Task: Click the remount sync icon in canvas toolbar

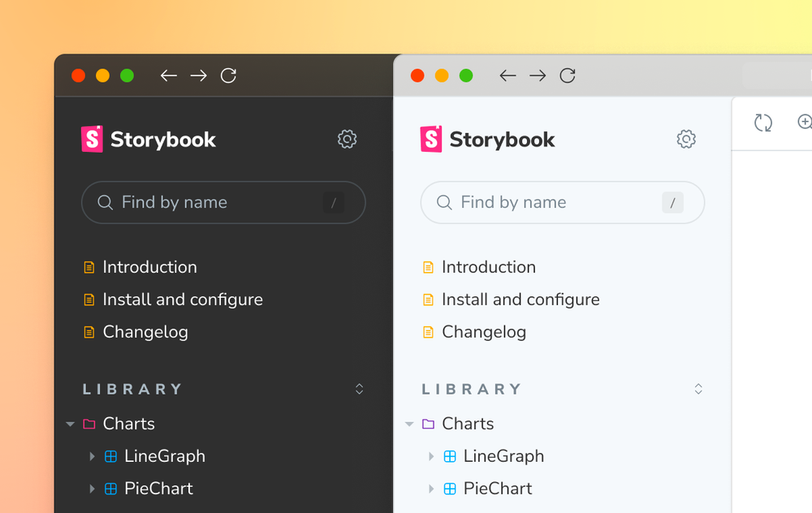Action: [x=763, y=123]
